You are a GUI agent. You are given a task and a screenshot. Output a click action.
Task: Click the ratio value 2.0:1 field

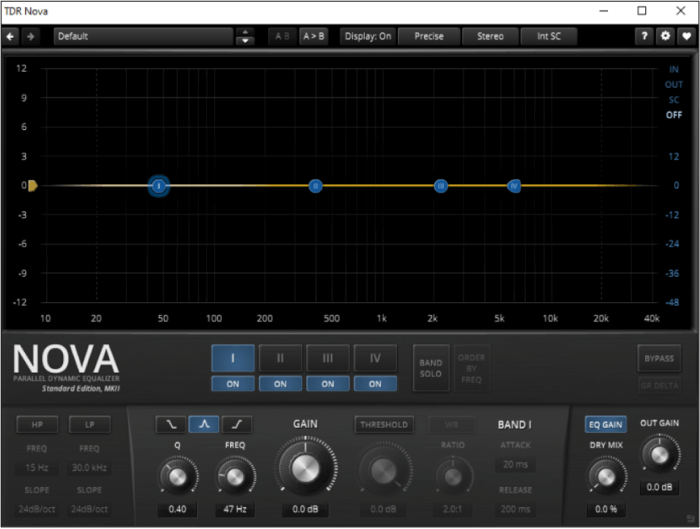452,509
